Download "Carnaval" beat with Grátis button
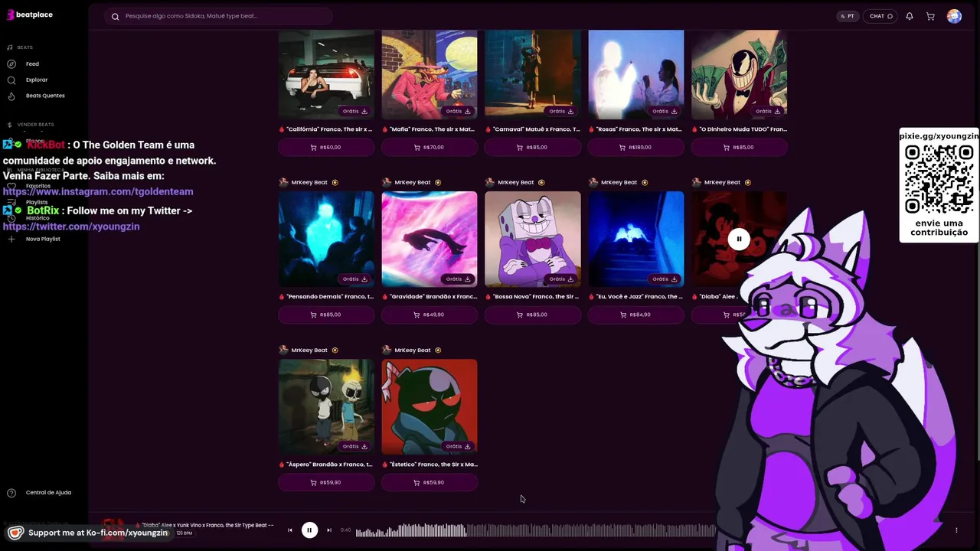The height and width of the screenshot is (551, 980). coord(561,111)
